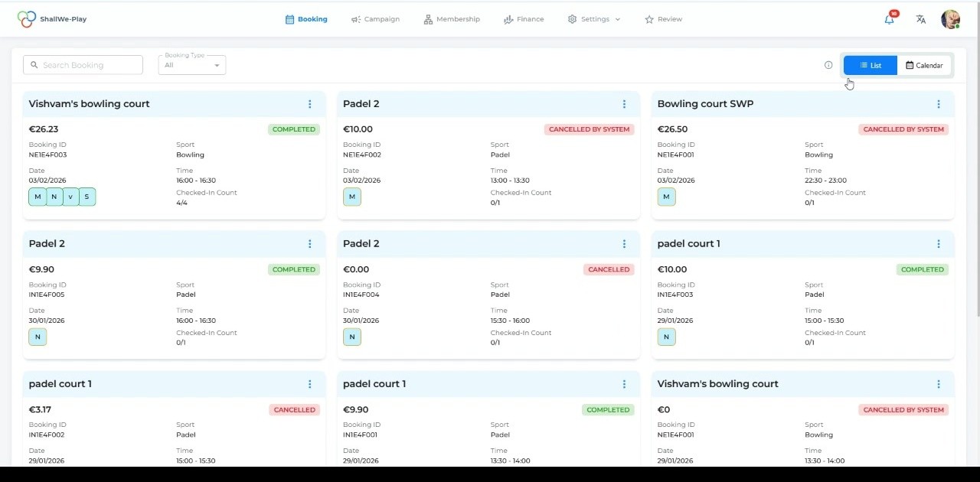Switch to Calendar view
This screenshot has height=482, width=980.
(924, 65)
